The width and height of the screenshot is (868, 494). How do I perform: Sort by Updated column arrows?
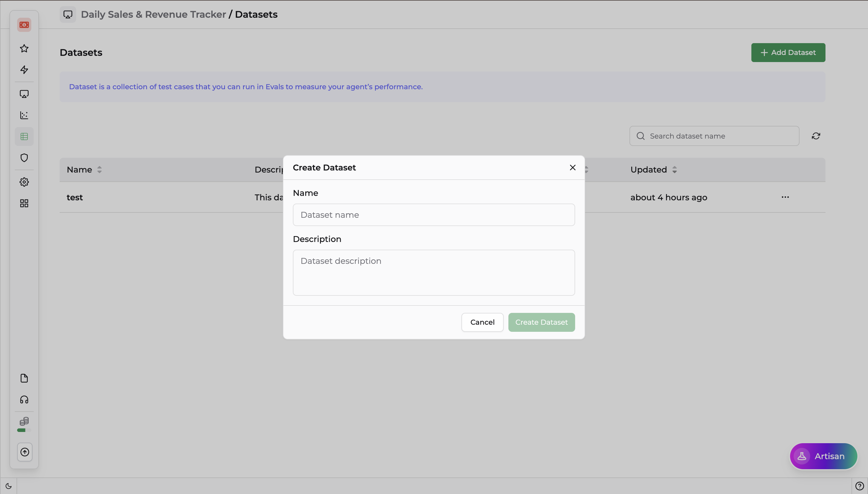tap(674, 170)
